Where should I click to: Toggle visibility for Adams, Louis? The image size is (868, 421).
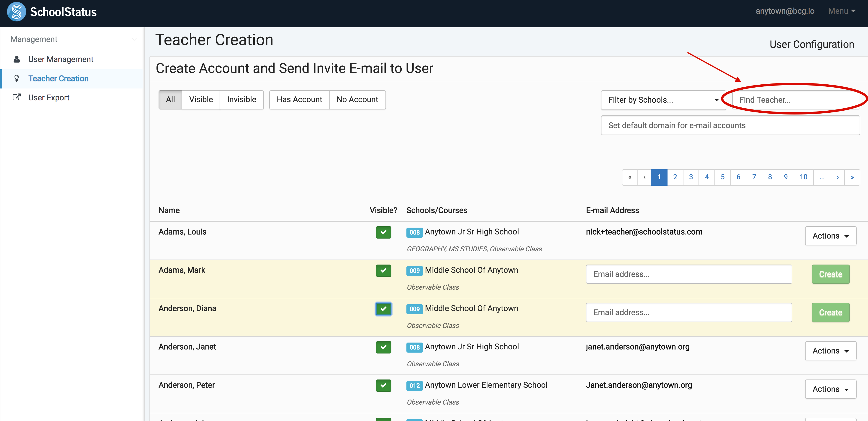383,232
